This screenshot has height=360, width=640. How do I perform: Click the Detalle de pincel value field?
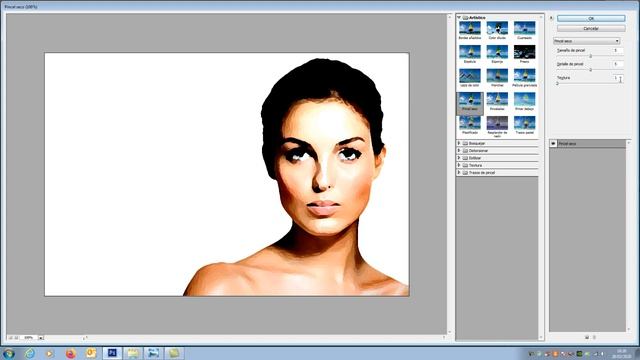click(618, 64)
